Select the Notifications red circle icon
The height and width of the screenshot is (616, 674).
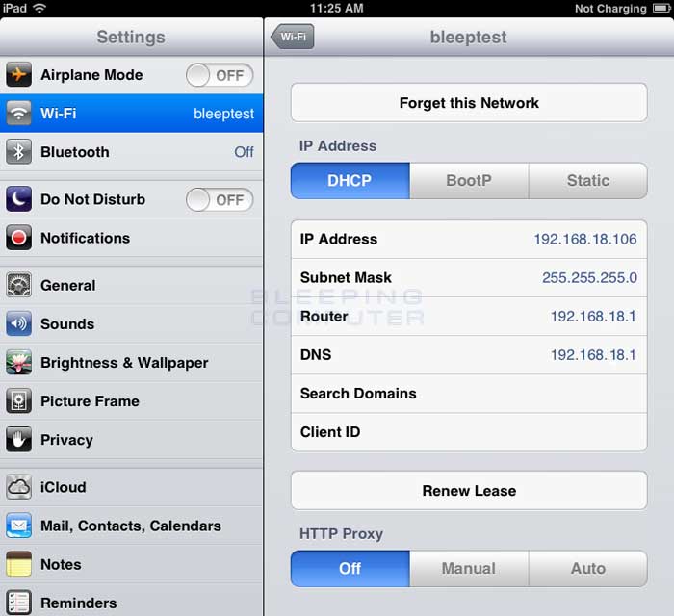(x=18, y=237)
